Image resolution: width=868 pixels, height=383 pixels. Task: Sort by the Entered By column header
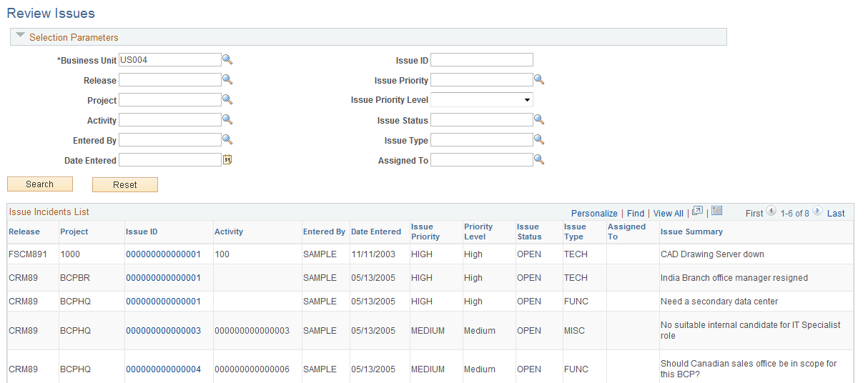pyautogui.click(x=324, y=232)
